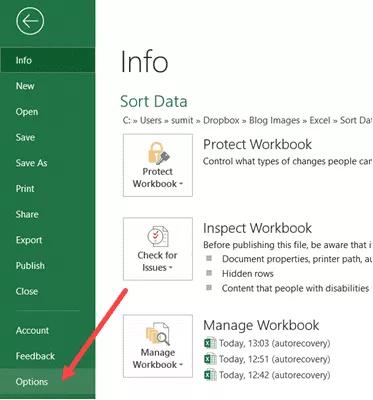Click 'Today, 13:03 (autorecovery)' version link
Viewport: 373px width, 400px height.
(275, 343)
